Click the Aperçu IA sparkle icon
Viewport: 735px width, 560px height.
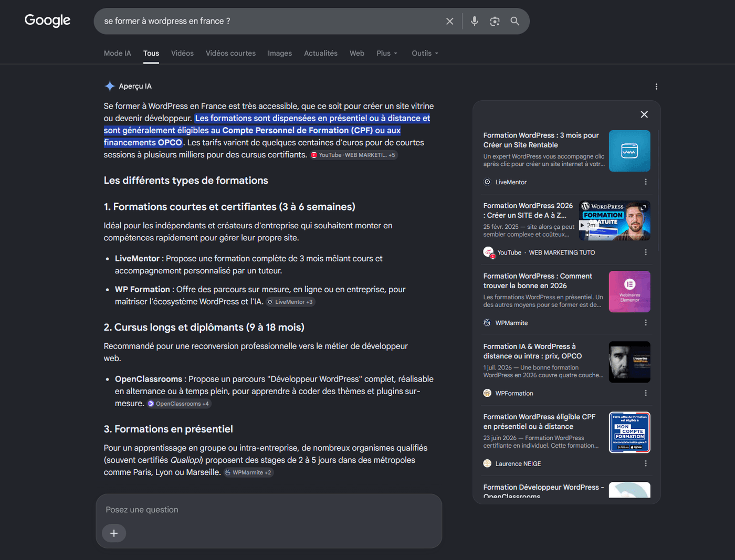pos(110,86)
